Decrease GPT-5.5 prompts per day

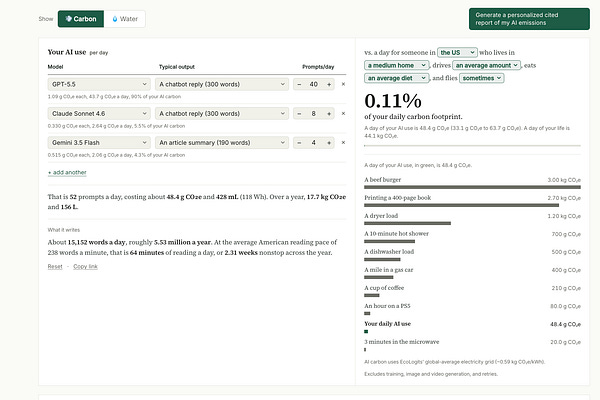click(299, 84)
